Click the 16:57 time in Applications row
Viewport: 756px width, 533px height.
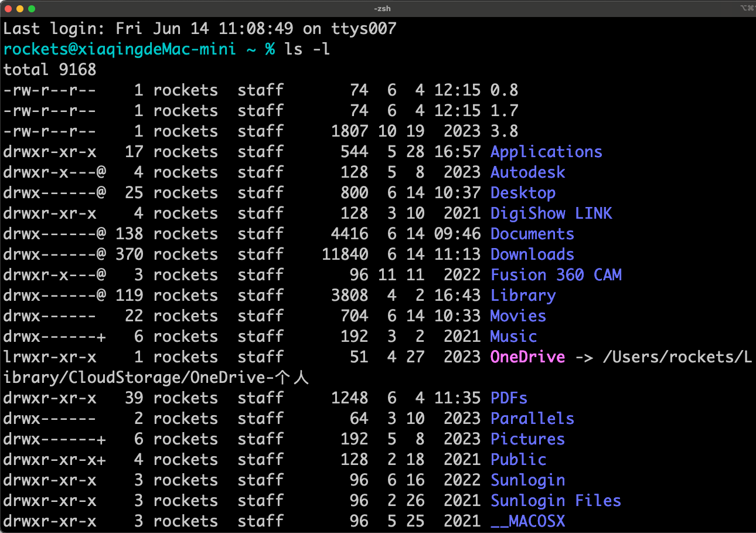coord(457,151)
